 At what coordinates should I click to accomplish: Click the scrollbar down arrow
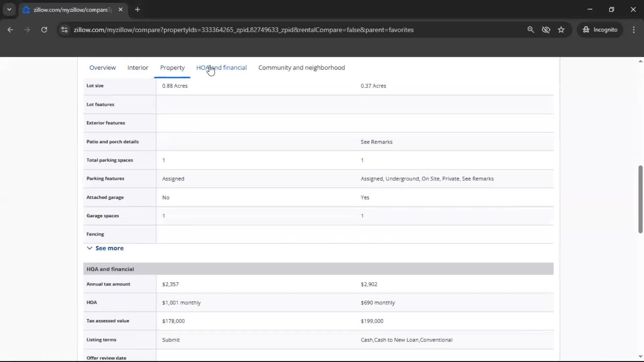click(x=640, y=357)
